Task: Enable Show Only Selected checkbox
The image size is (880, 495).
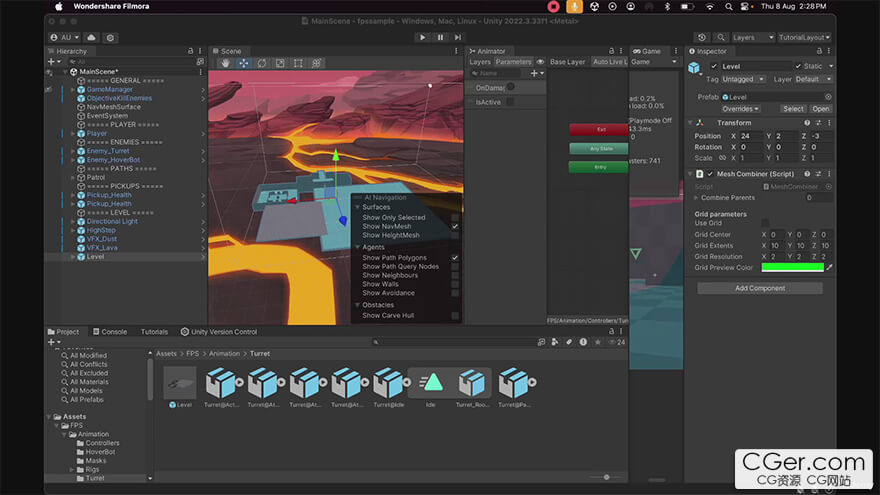Action: 455,217
